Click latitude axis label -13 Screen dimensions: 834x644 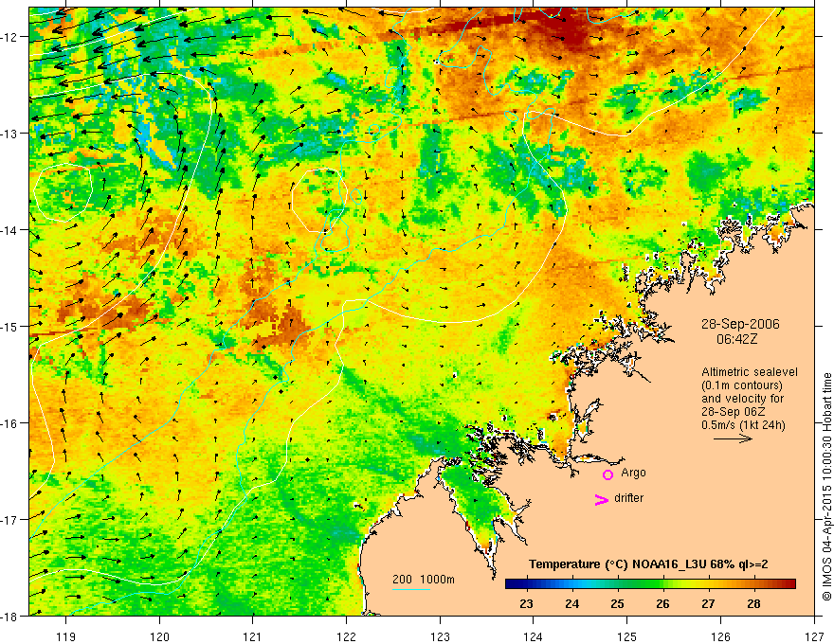[10, 134]
